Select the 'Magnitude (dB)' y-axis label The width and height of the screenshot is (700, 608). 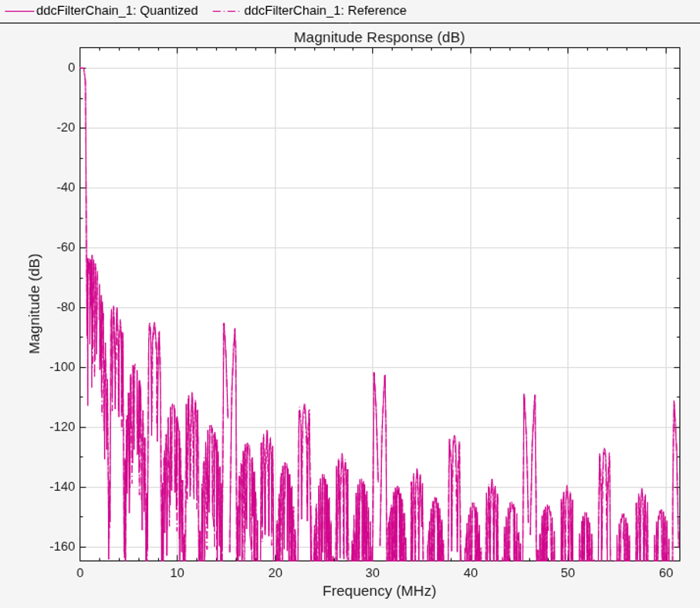tap(35, 303)
